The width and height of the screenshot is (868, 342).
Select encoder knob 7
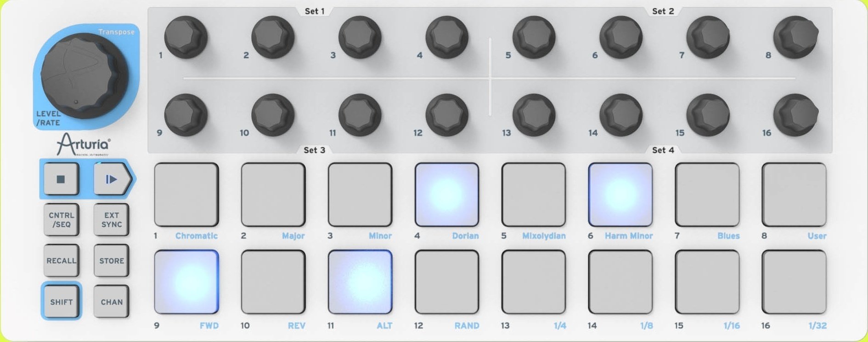(x=708, y=37)
